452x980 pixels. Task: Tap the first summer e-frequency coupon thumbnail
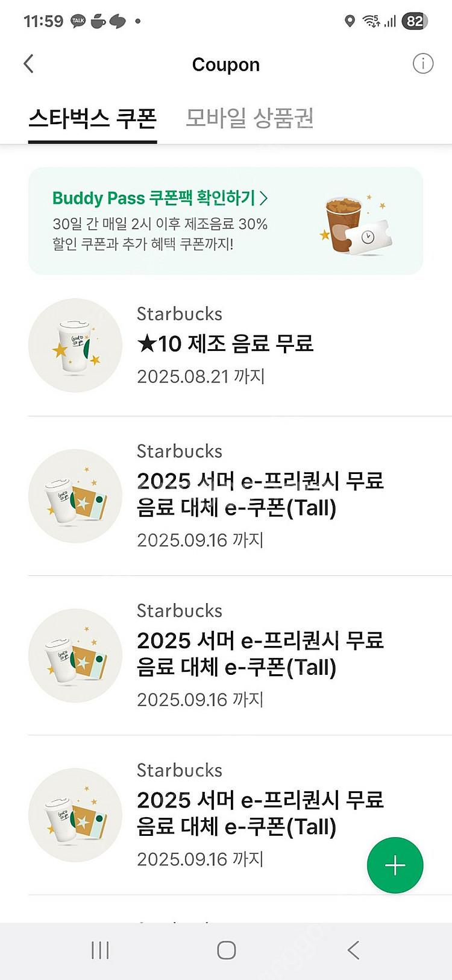(75, 496)
